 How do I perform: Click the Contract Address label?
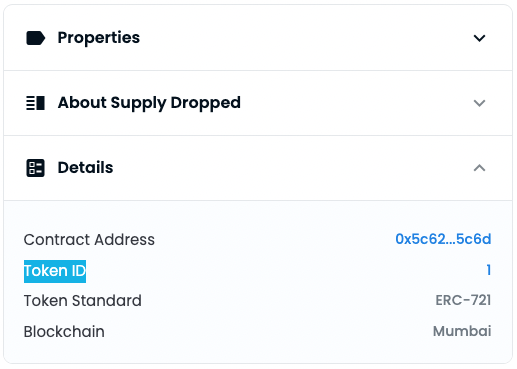(x=89, y=240)
